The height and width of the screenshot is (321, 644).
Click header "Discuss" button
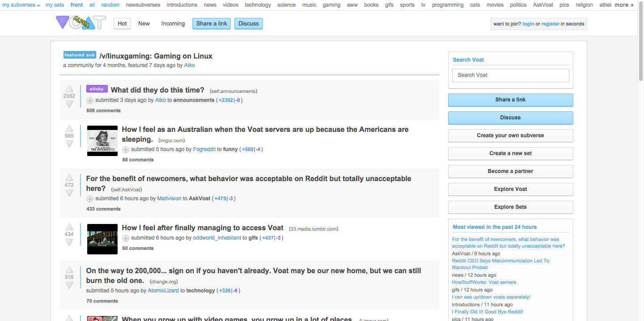point(249,24)
